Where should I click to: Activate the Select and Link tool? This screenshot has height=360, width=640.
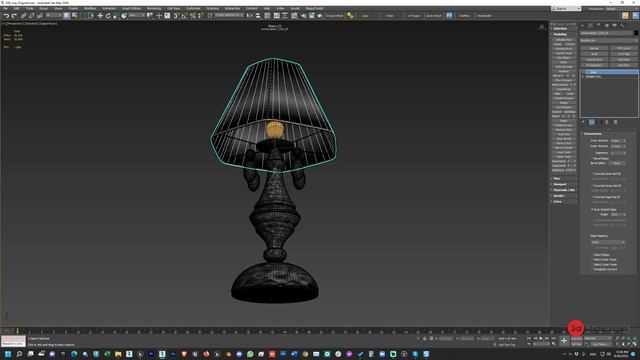click(x=23, y=16)
